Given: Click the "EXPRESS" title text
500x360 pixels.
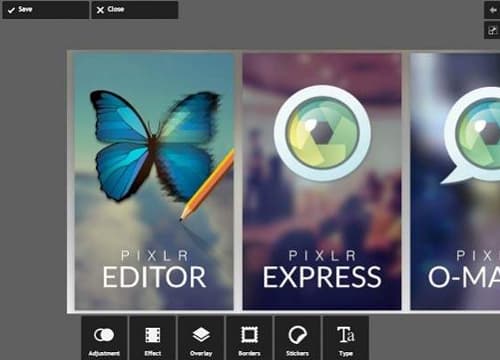Looking at the screenshot, I should [322, 277].
